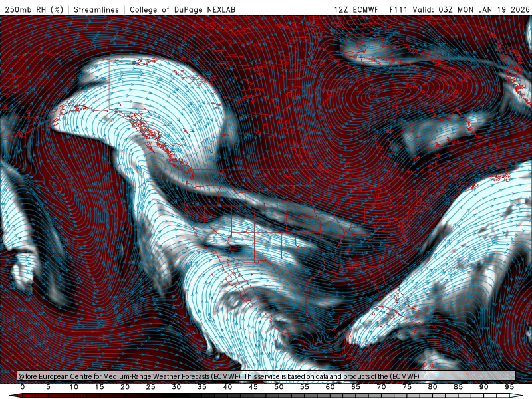Click the "5" value on the color scale
Image resolution: width=532 pixels, height=399 pixels.
[48, 387]
